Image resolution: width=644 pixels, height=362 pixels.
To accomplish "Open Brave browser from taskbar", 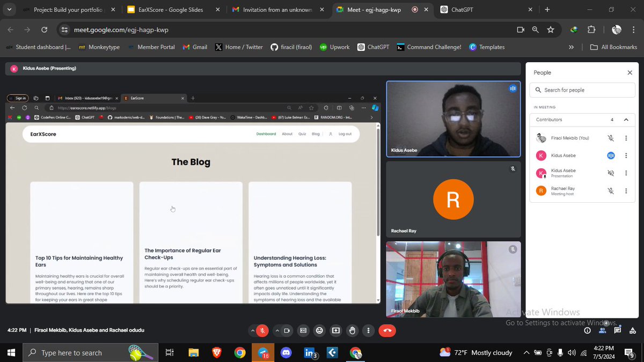I will coord(217,352).
